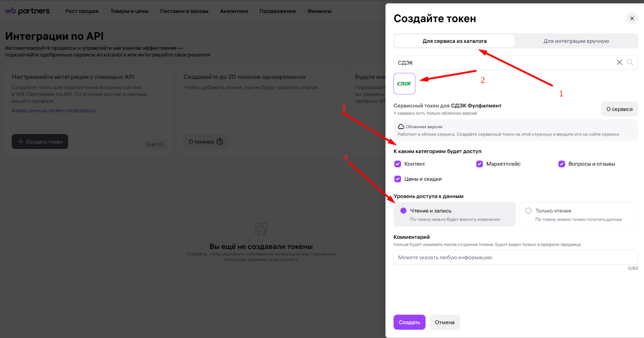Switch to Для сервиса из каталога tab

point(454,41)
